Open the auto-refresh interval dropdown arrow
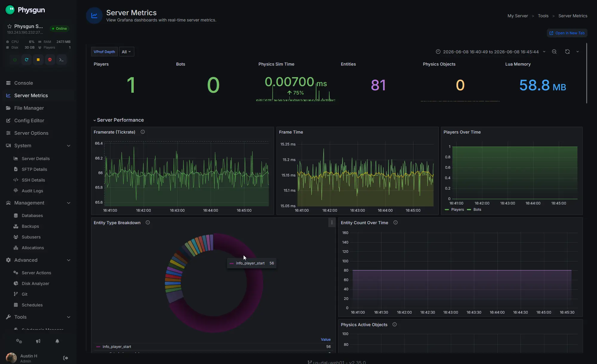The image size is (597, 364). 578,52
